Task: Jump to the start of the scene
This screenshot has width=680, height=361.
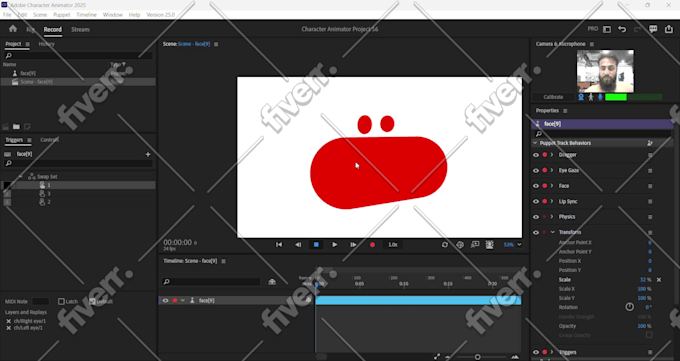Action: (x=279, y=245)
